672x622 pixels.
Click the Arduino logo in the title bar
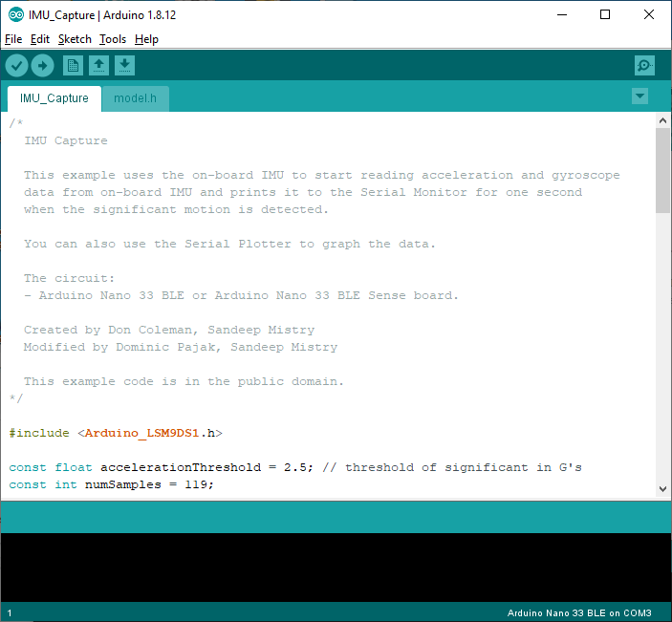[x=16, y=15]
